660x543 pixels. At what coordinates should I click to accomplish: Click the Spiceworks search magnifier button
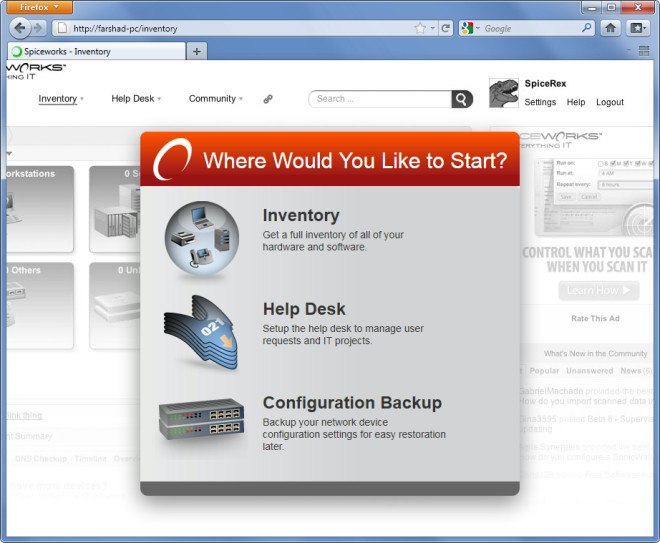[462, 99]
